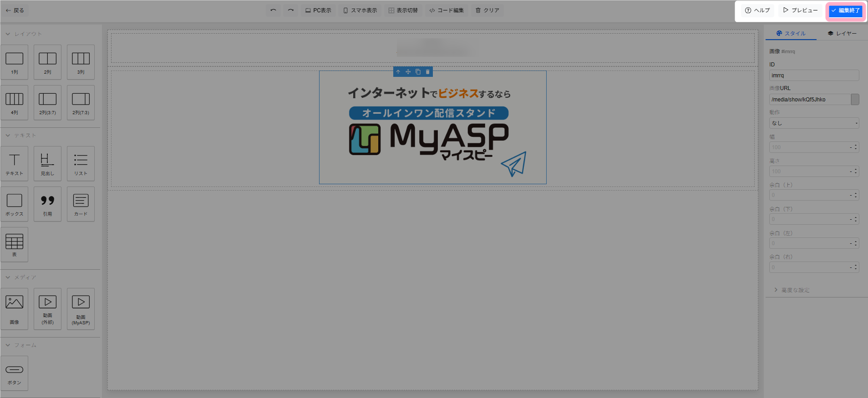
Task: Toggle 表示切替 outline display
Action: (x=403, y=10)
